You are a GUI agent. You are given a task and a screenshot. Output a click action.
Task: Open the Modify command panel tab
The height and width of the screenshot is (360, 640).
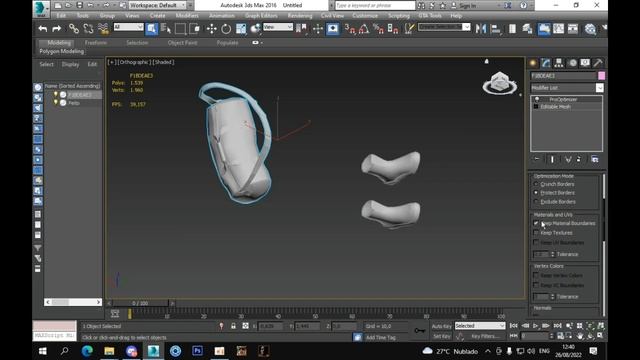546,63
